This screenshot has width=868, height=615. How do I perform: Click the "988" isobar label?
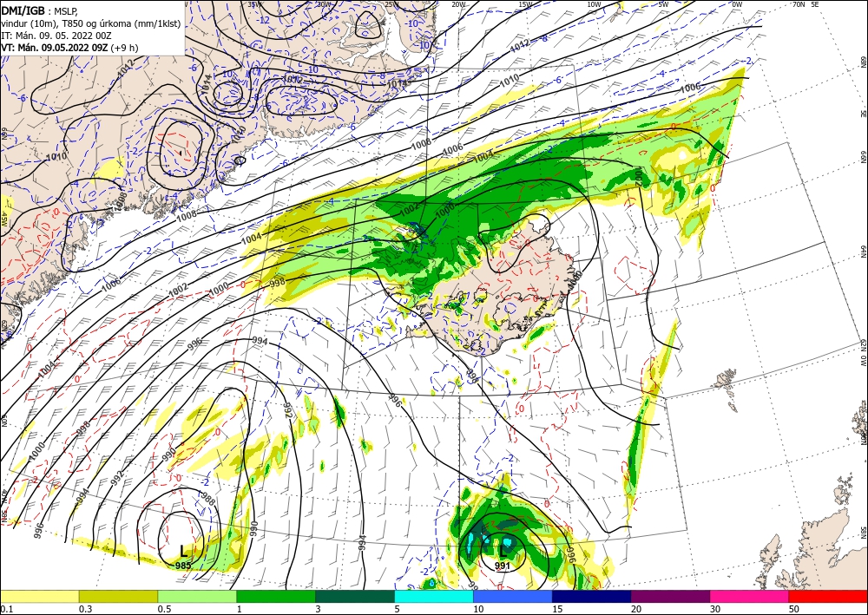(x=207, y=500)
